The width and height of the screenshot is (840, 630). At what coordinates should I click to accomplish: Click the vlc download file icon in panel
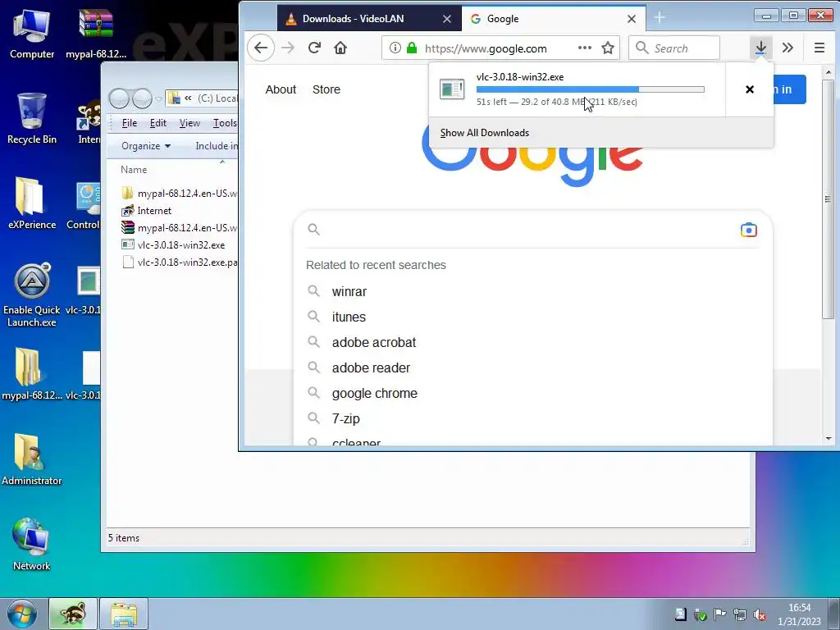(x=452, y=89)
